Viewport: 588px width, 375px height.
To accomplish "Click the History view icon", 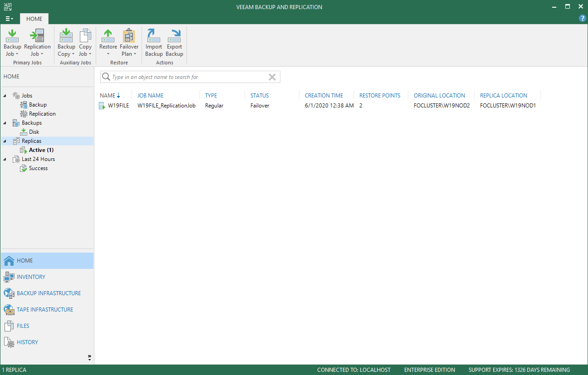I will pos(9,342).
